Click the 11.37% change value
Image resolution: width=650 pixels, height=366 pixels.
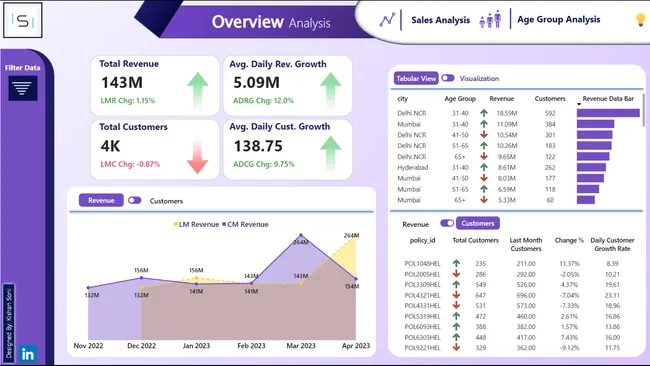[x=569, y=263]
